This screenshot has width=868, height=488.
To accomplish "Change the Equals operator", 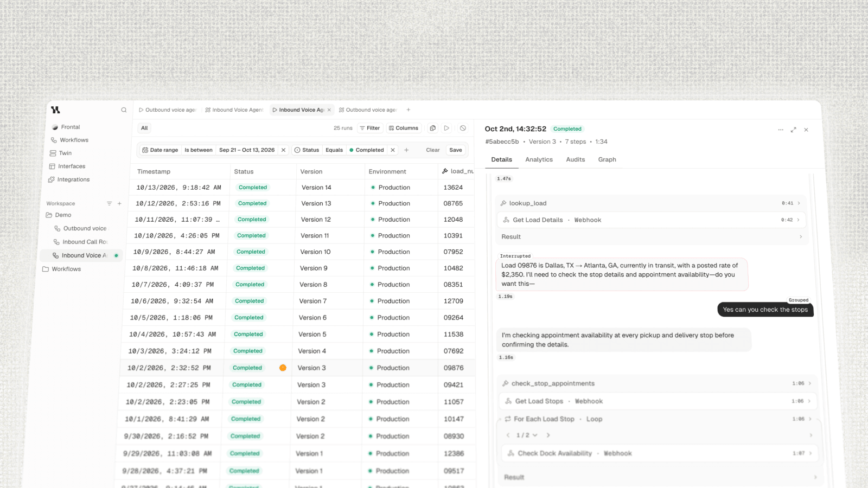I will (334, 150).
